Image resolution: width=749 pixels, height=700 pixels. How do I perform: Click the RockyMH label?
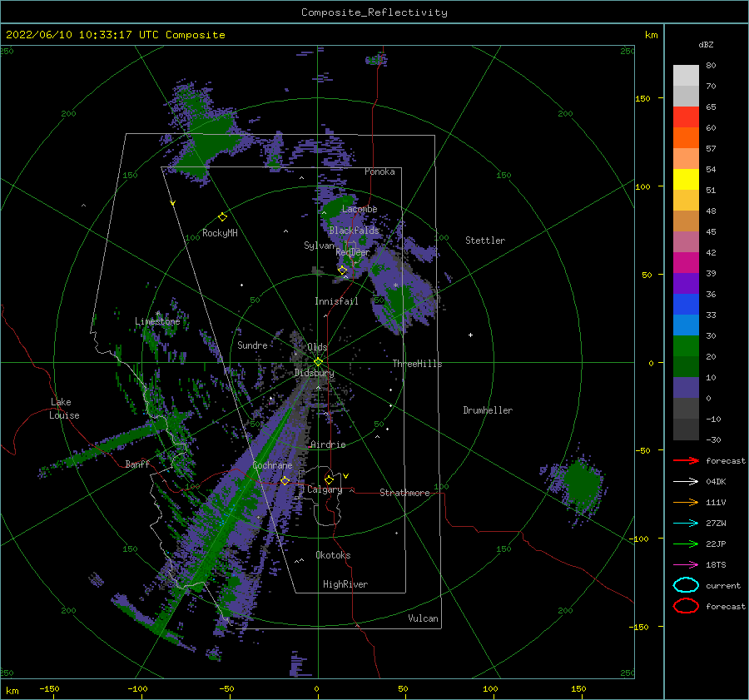pos(220,233)
